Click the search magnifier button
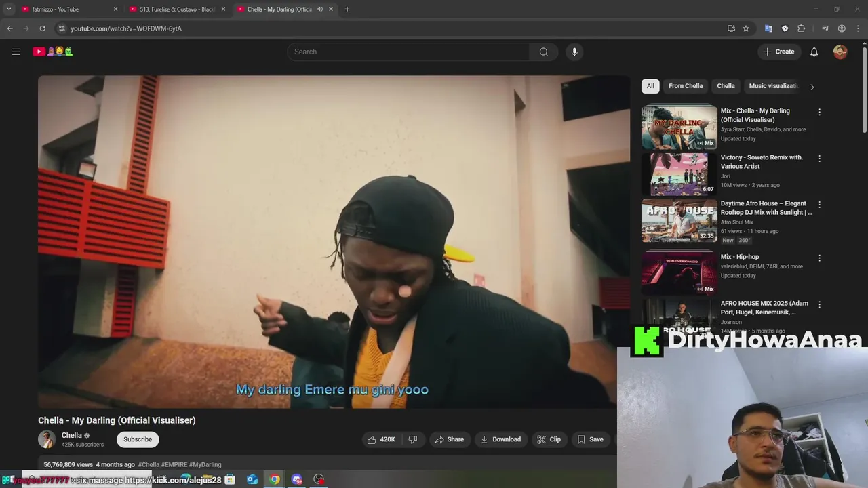 [x=544, y=52]
